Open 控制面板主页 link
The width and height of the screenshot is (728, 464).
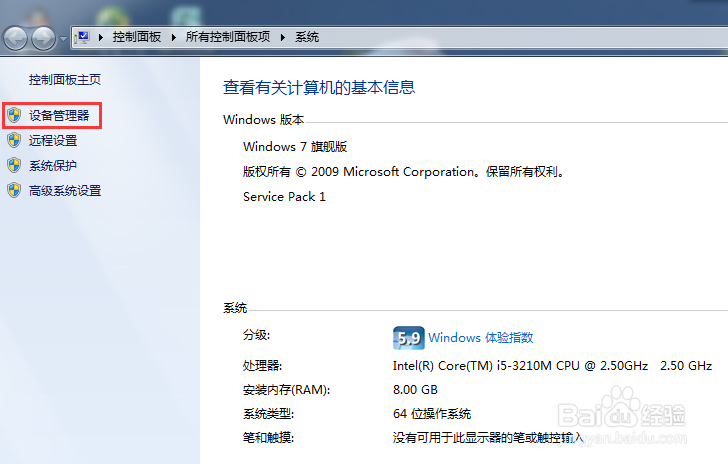(65, 80)
